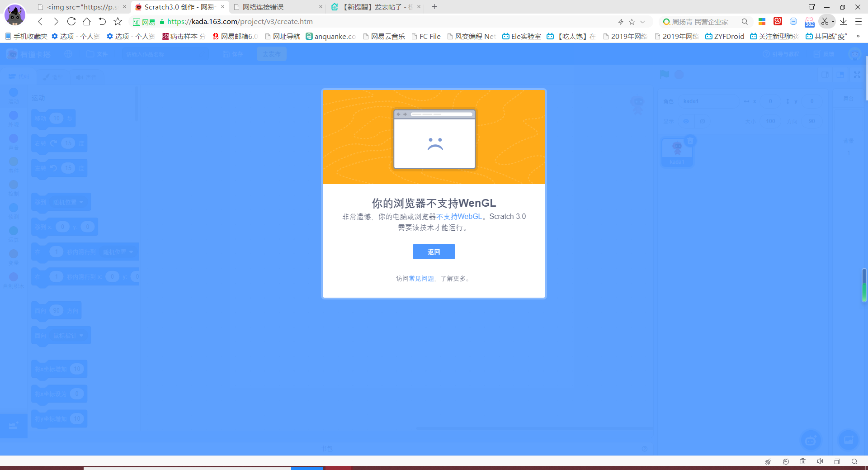The image size is (868, 470).
Task: Open the 网易邮箱6.0 bookmark
Action: pos(235,36)
